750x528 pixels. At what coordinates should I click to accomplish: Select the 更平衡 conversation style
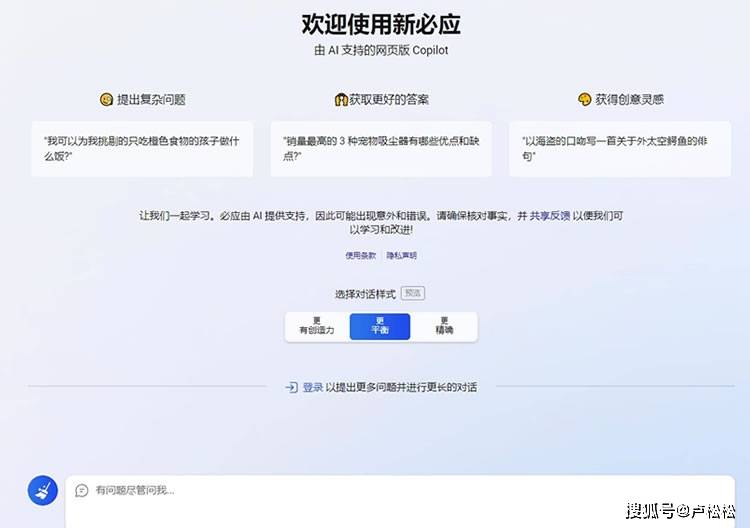tap(380, 327)
